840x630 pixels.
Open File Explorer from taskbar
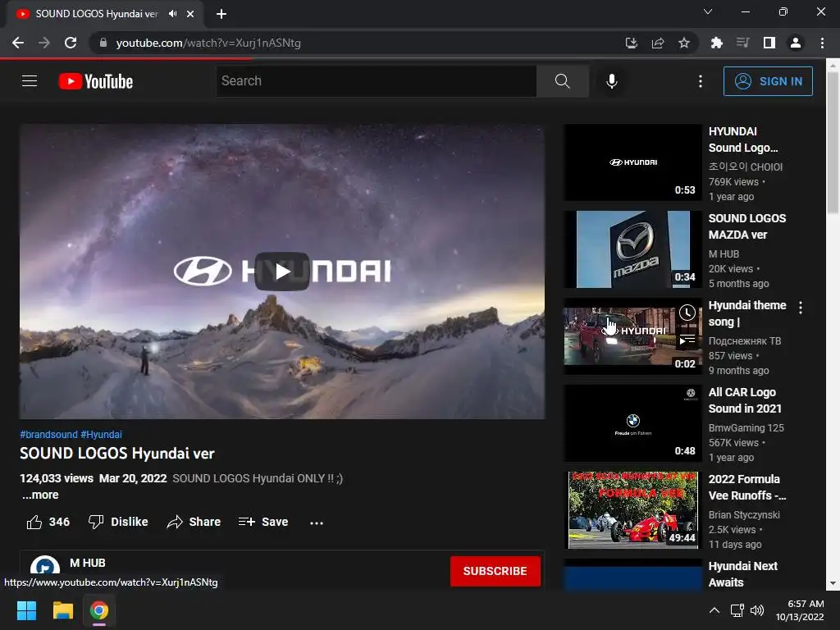[62, 610]
